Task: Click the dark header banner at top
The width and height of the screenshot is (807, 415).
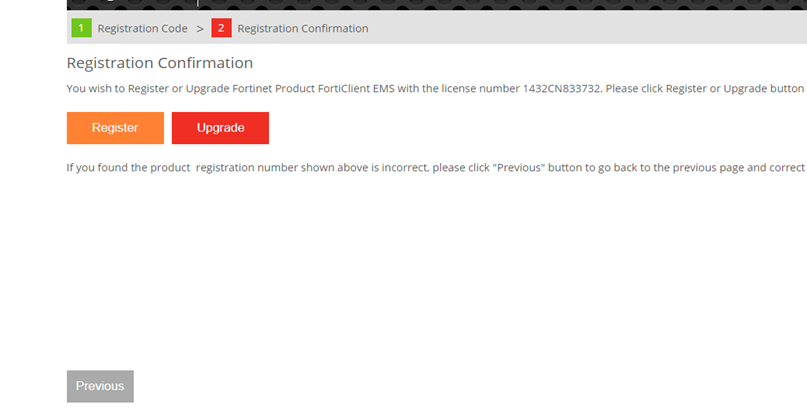Action: 400,5
